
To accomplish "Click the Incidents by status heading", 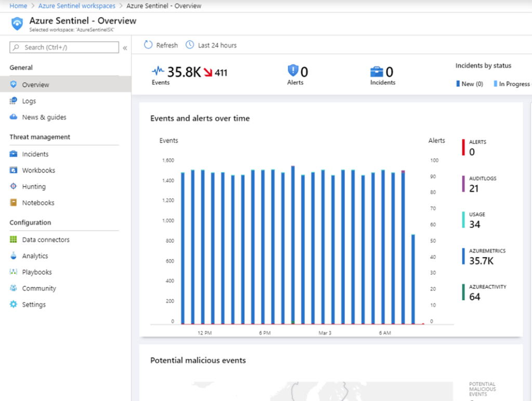I will pos(483,65).
